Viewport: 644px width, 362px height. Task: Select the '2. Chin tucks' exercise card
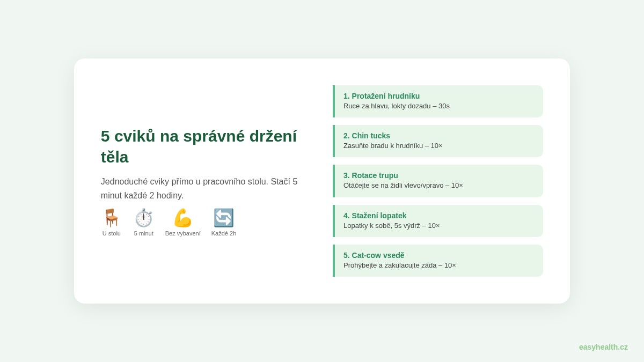(438, 141)
